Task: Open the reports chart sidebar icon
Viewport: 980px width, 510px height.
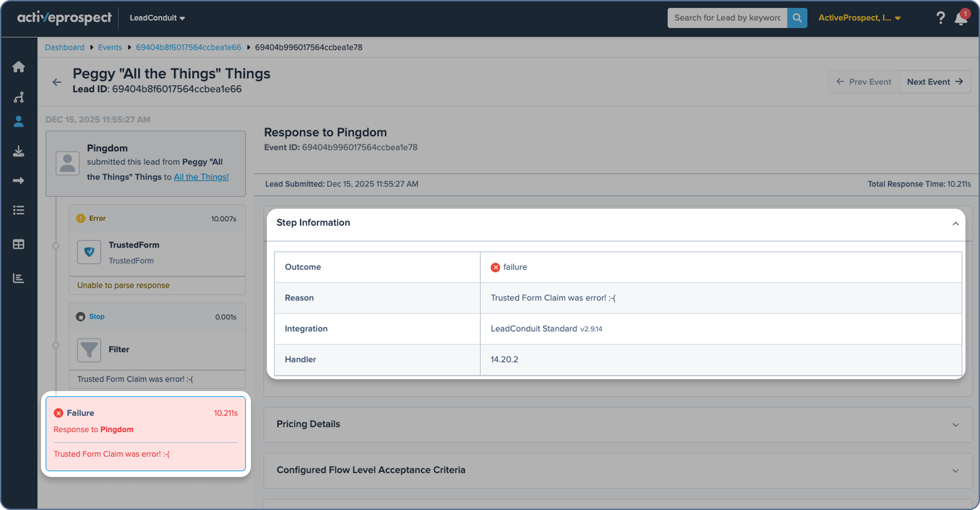Action: coord(18,278)
